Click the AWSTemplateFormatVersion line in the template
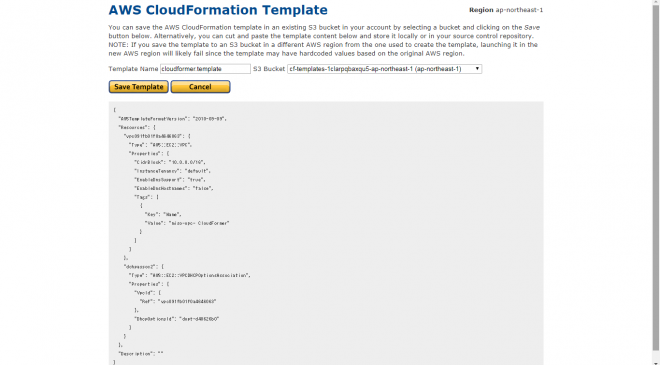 click(173, 119)
